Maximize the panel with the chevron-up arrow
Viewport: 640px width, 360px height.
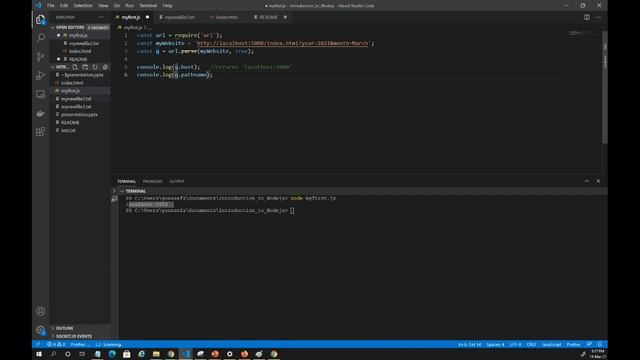click(587, 181)
